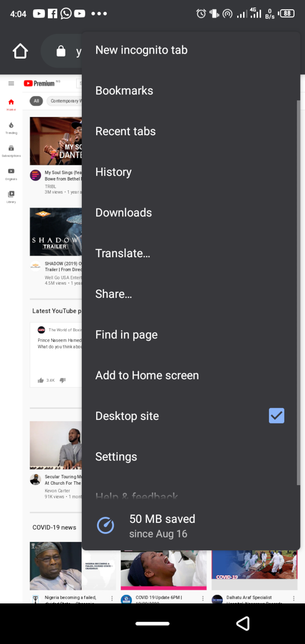Tap the battery status indicator

point(287,14)
